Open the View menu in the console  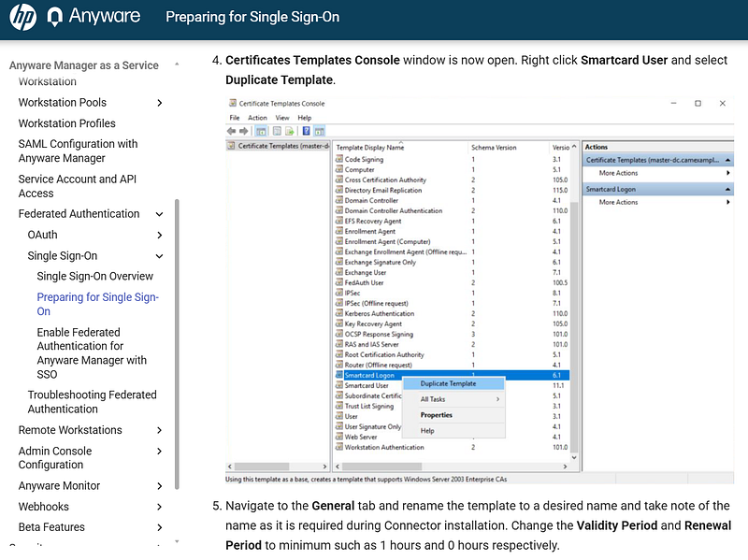point(282,118)
